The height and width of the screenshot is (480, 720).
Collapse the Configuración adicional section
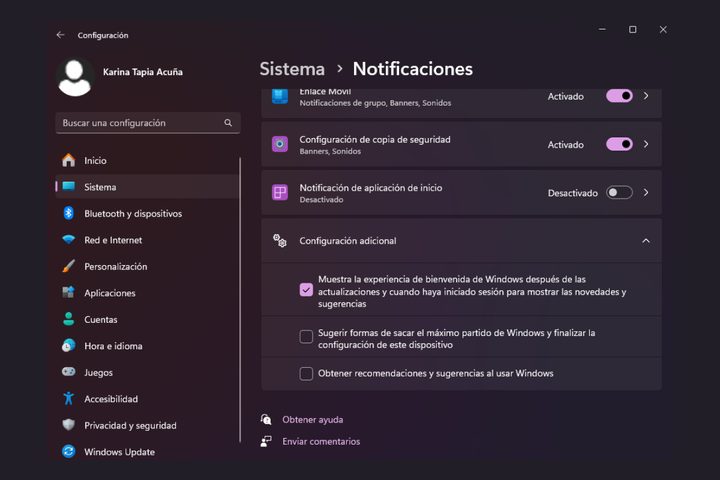(x=645, y=241)
